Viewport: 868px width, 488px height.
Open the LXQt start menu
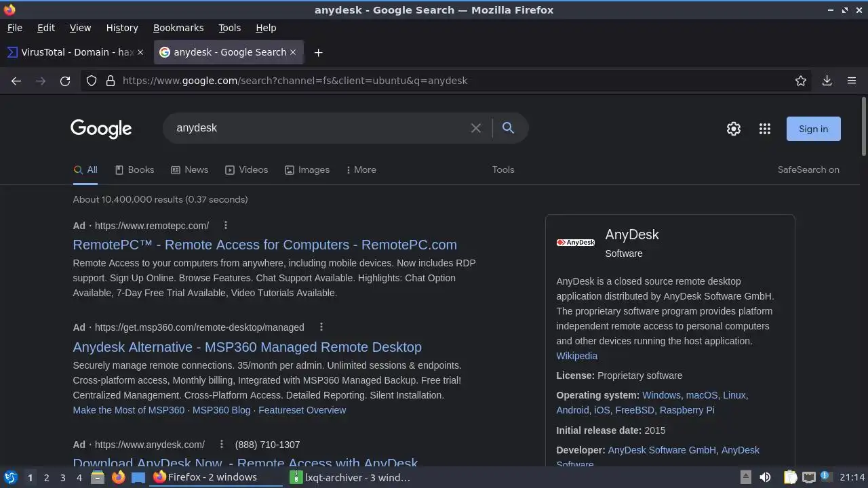click(x=10, y=477)
